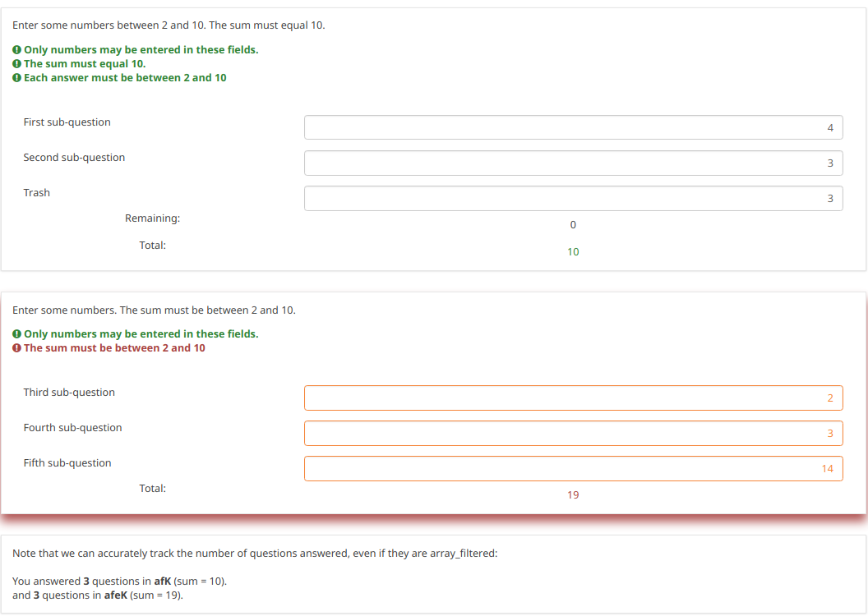This screenshot has height=616, width=868.
Task: Click the red "The sum must be between 2 and 10" message
Action: (114, 348)
